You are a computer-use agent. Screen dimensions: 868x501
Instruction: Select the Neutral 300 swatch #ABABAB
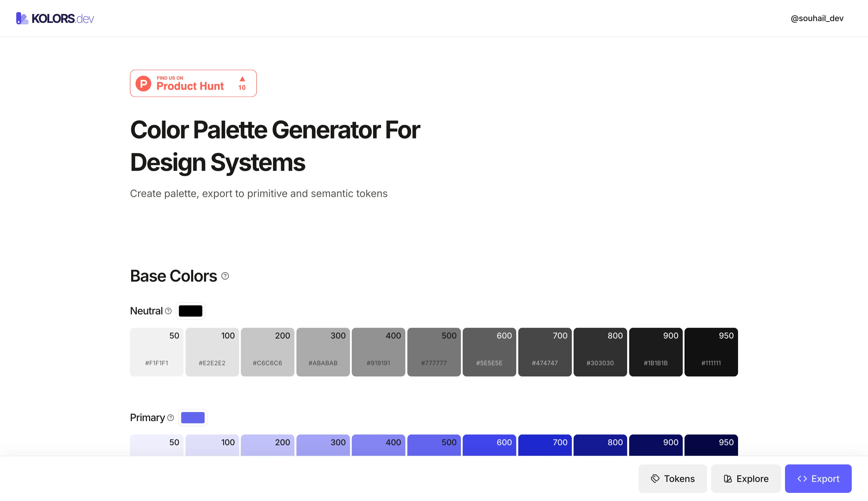323,352
